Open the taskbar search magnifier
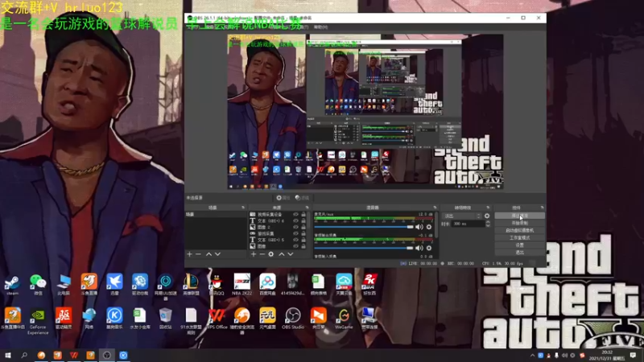The width and height of the screenshot is (644, 362). [x=24, y=355]
